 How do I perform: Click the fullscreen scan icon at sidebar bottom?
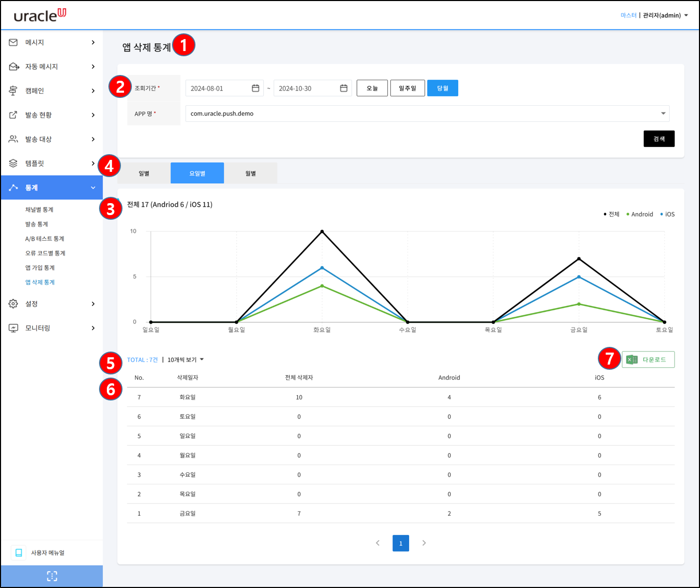[52, 576]
